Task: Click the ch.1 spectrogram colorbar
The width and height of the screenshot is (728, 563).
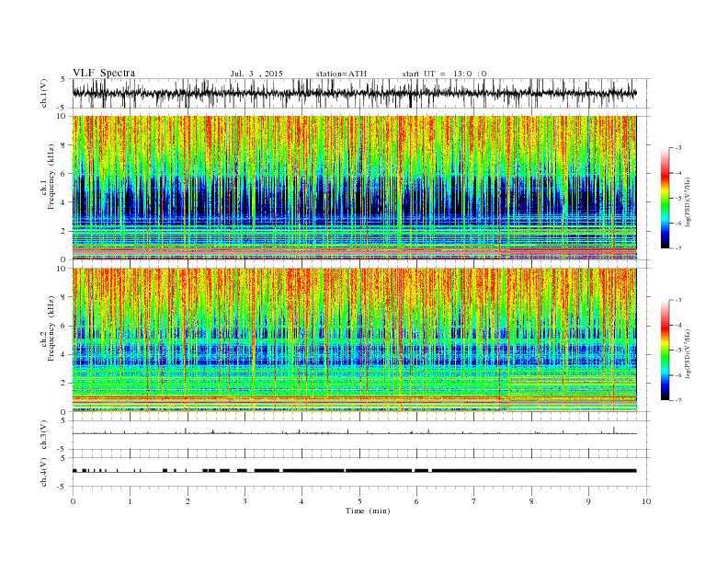Action: coord(665,198)
